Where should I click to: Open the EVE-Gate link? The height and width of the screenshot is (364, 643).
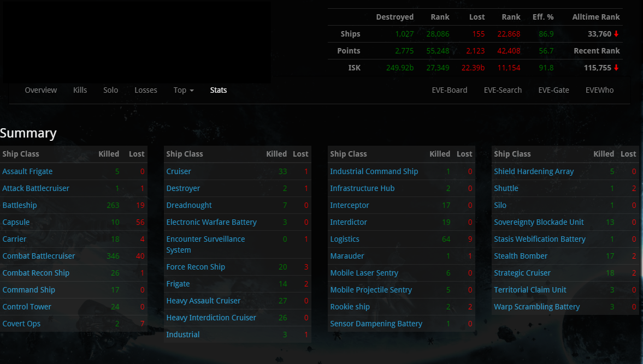tap(553, 90)
